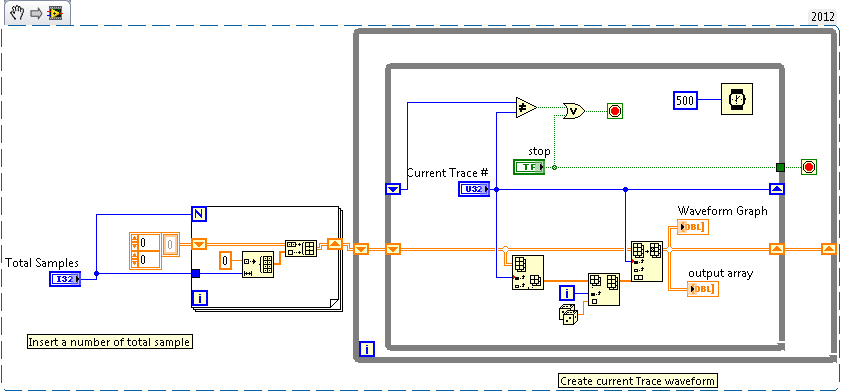
Task: Click the hand tool icon in snippet toolbar
Action: pyautogui.click(x=17, y=13)
